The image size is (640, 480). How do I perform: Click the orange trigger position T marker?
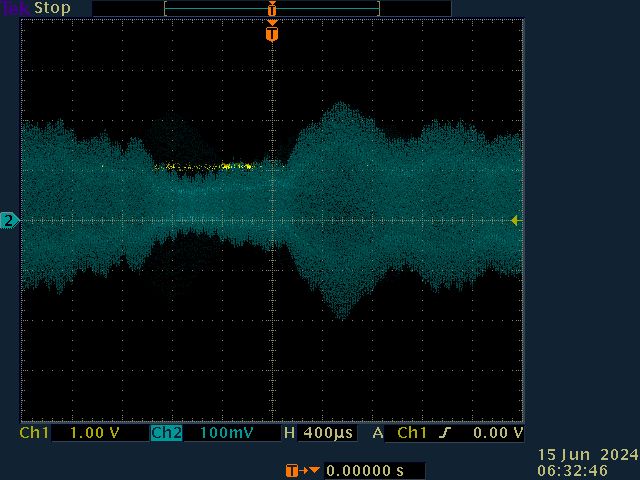pyautogui.click(x=271, y=34)
